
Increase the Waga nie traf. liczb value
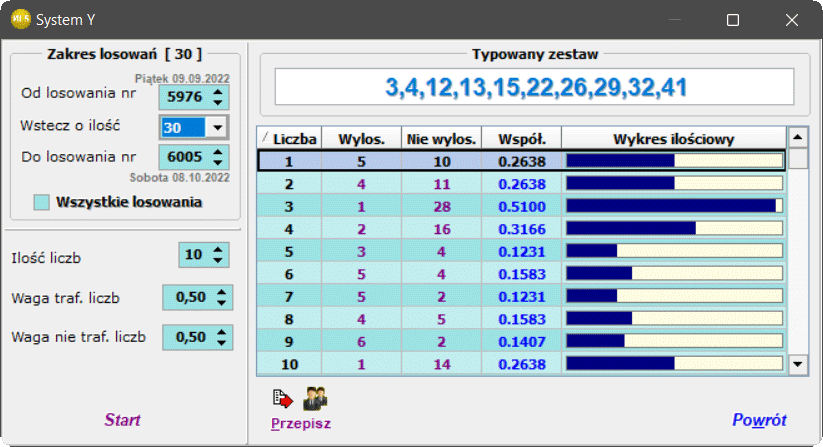[221, 332]
